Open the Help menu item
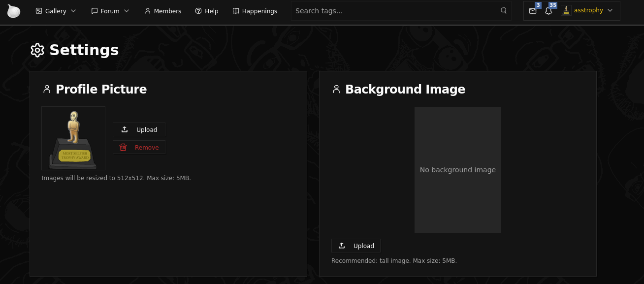Viewport: 644px width, 284px height. [x=206, y=11]
